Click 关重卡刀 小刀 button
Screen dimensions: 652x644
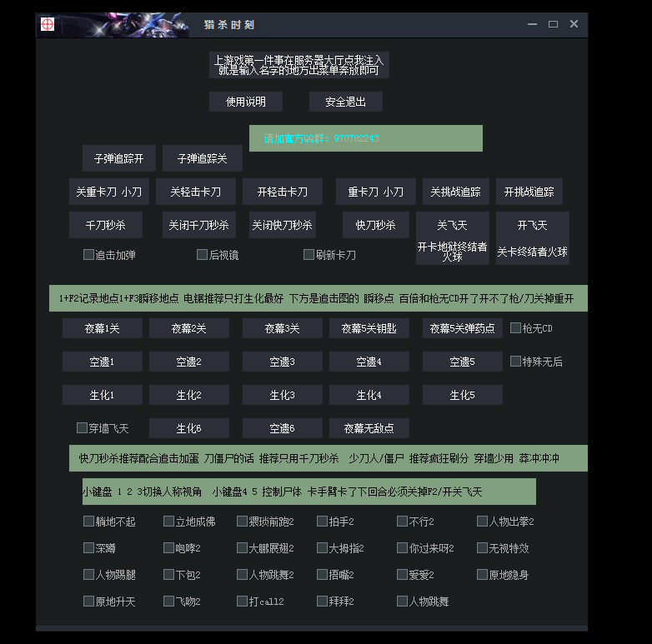[x=109, y=192]
